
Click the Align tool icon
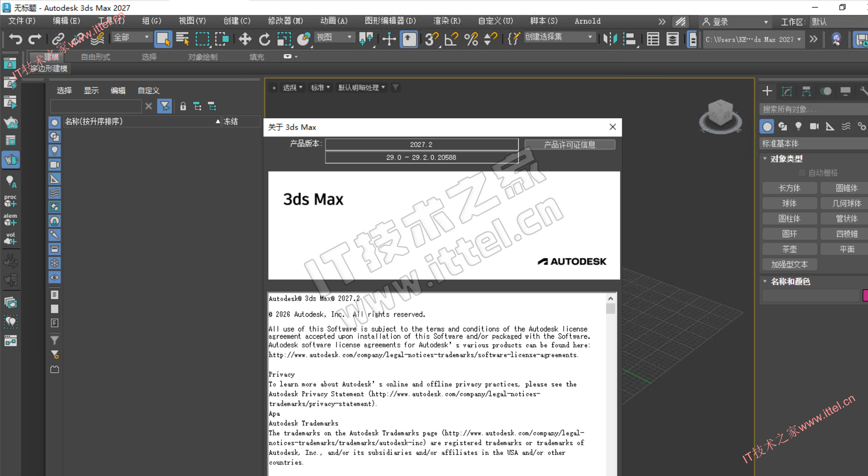click(630, 39)
